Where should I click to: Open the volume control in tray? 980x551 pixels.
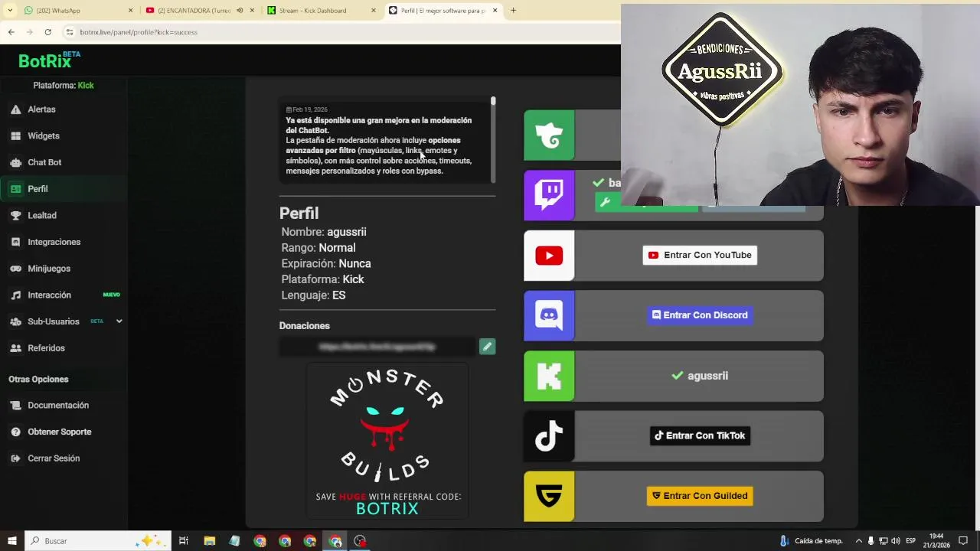coord(896,541)
